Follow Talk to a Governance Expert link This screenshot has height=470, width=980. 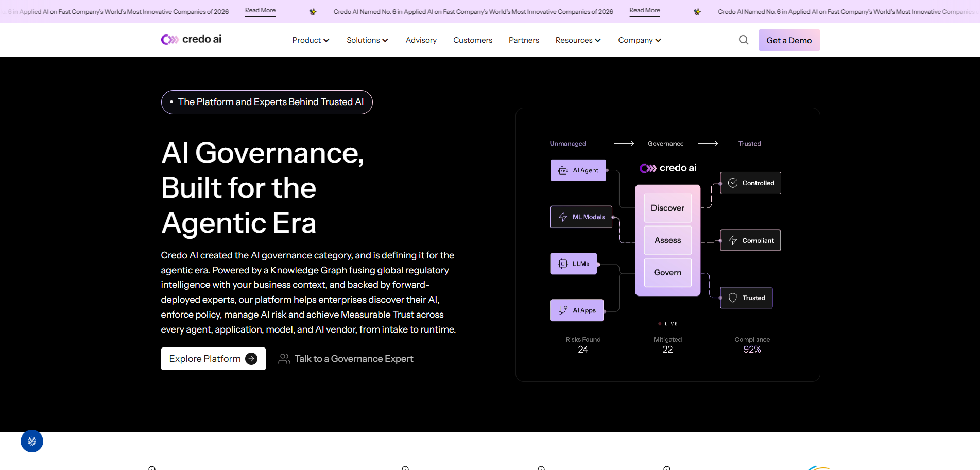(x=346, y=359)
